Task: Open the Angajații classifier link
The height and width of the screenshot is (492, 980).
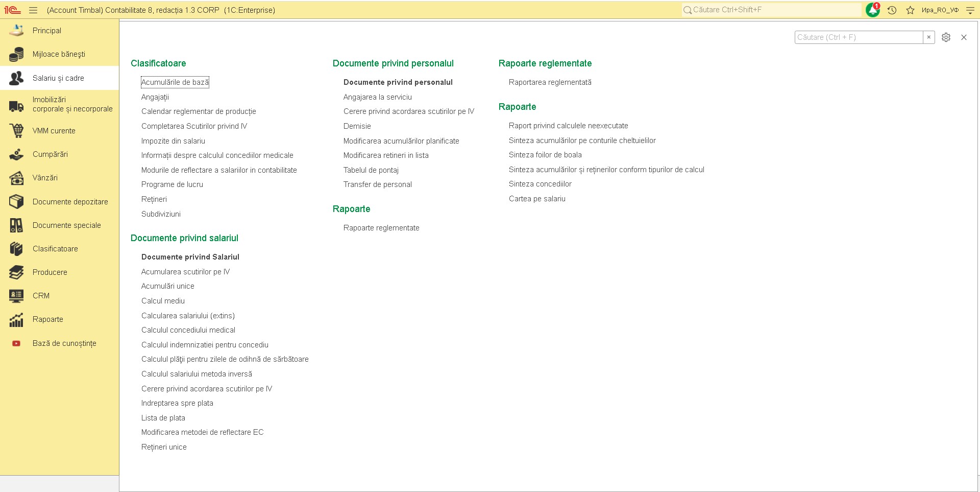Action: coord(155,97)
